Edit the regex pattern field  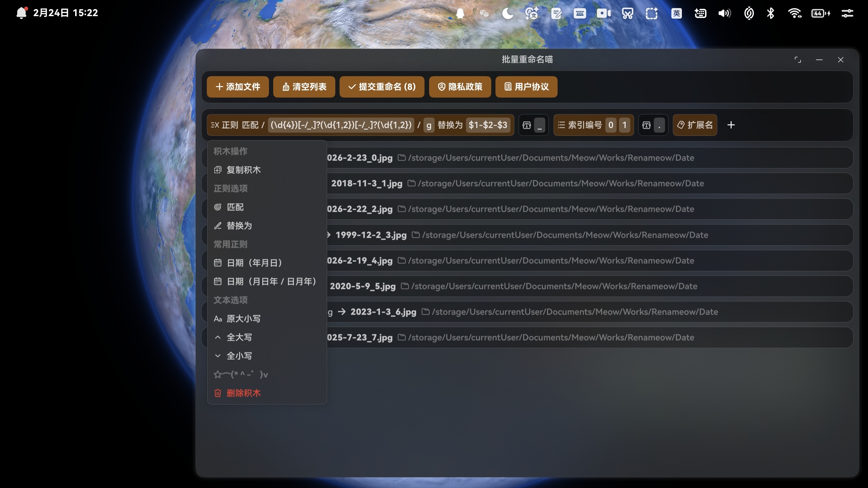pos(340,125)
